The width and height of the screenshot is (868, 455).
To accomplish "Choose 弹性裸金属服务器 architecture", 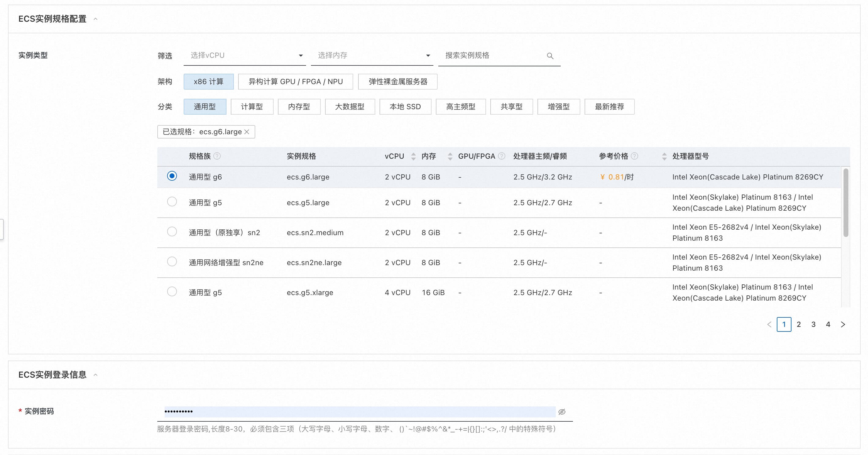I will point(398,81).
